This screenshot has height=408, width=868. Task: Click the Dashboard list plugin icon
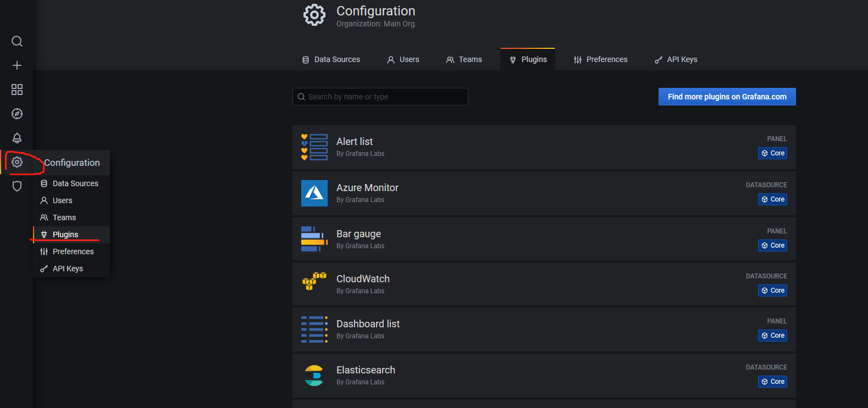coord(314,329)
